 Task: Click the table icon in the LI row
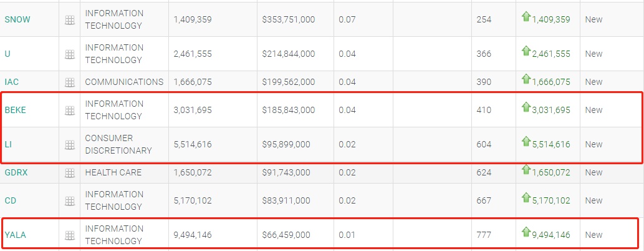coord(70,145)
